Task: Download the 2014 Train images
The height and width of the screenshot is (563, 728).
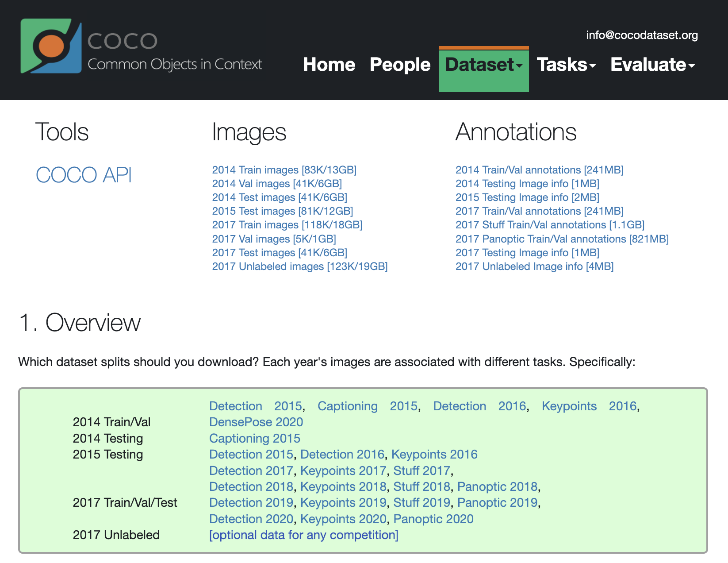Action: click(x=284, y=170)
